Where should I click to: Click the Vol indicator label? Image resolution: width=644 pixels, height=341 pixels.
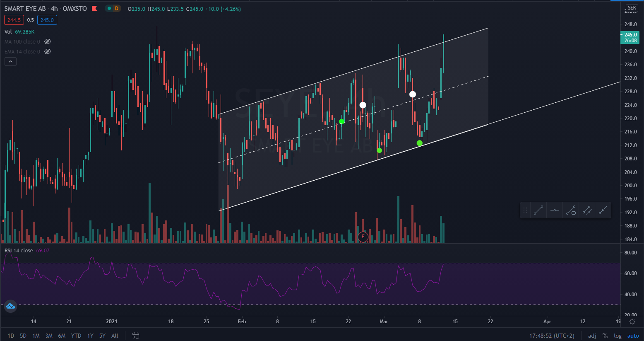tap(8, 31)
